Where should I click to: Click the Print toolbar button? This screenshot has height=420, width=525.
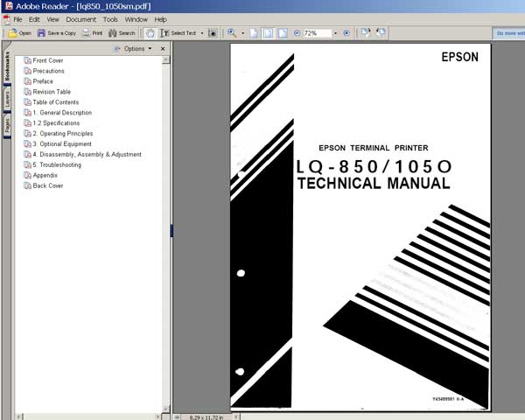coord(93,33)
